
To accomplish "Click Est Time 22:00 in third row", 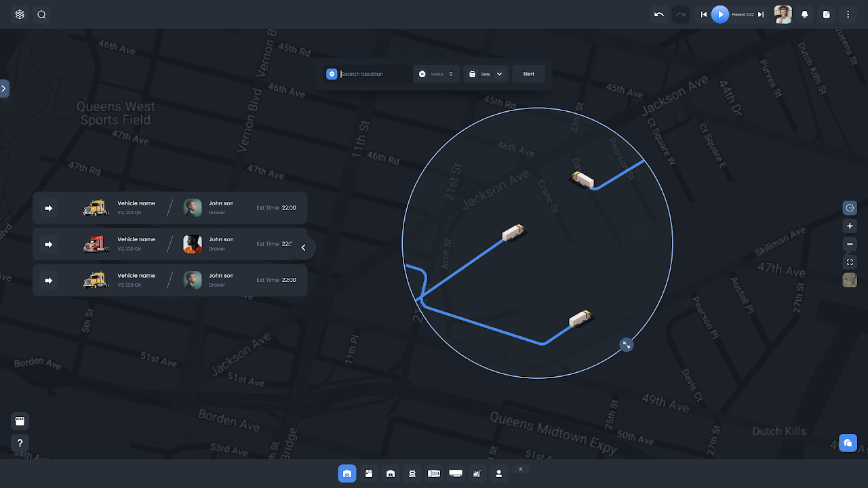I will pos(276,280).
